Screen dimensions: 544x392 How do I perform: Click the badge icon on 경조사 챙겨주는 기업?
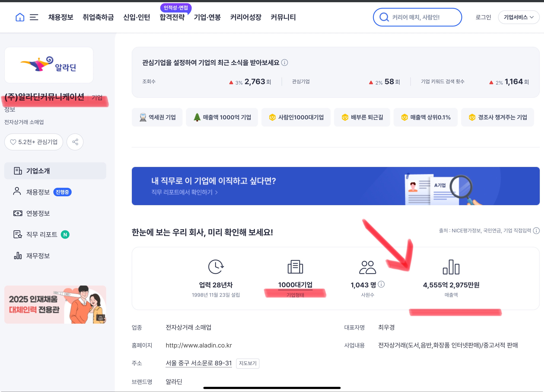click(x=472, y=117)
